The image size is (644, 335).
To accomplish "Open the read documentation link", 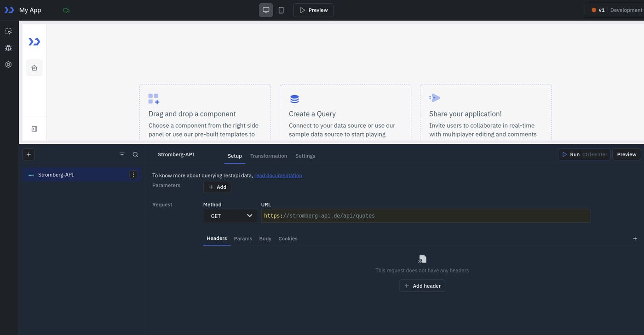I will point(278,176).
